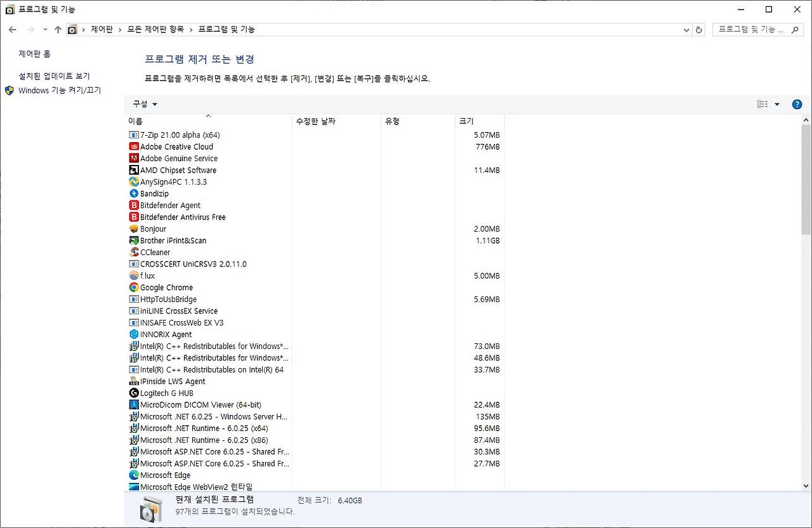Click the 11.4MB size value
This screenshot has width=812, height=528.
(x=487, y=170)
